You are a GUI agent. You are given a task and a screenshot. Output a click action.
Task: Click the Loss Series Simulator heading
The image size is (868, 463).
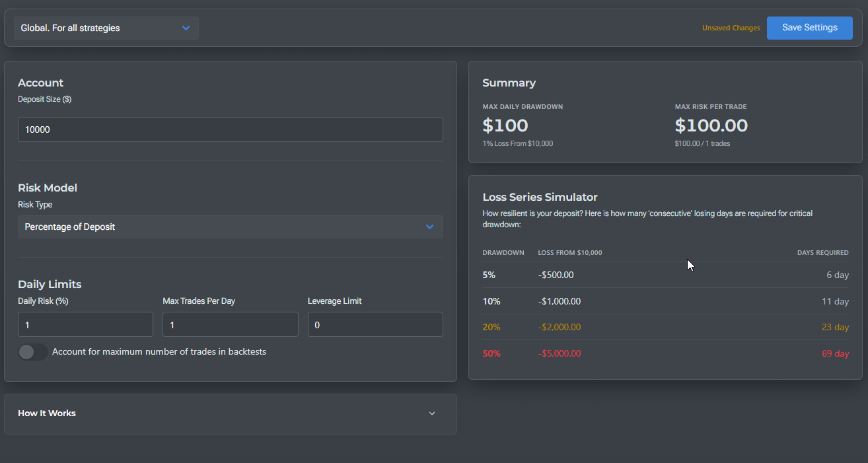click(540, 197)
